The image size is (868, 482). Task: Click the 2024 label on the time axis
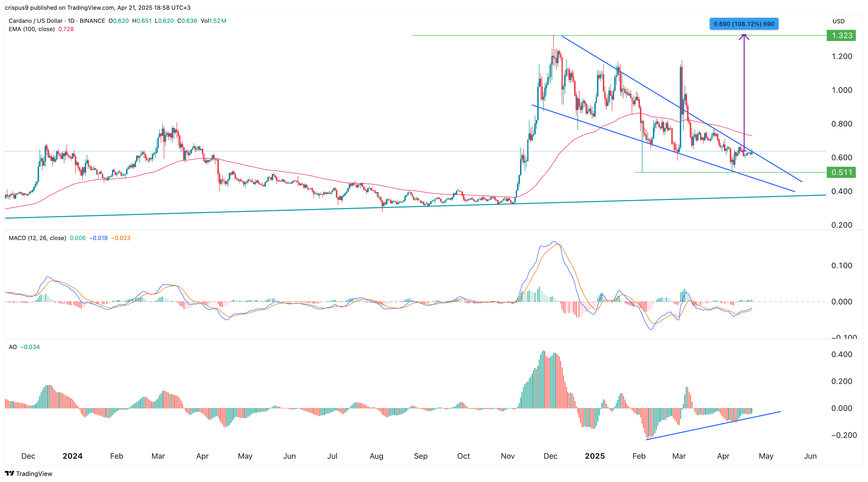[72, 456]
